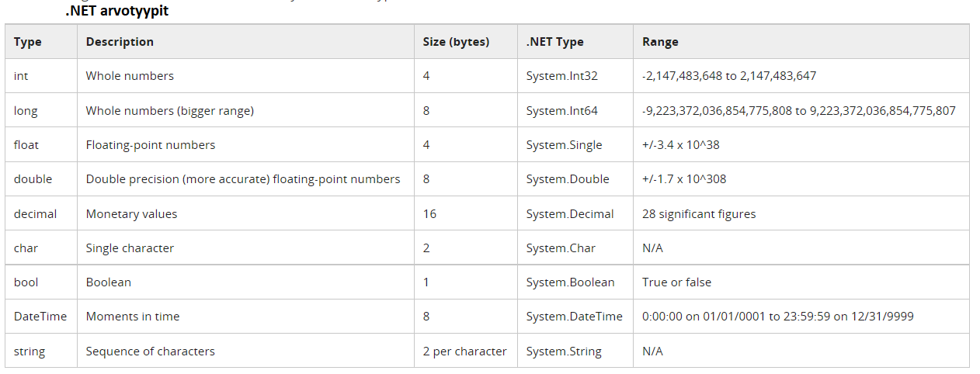Click the "System.Single" cell
980x374 pixels.
pos(564,145)
